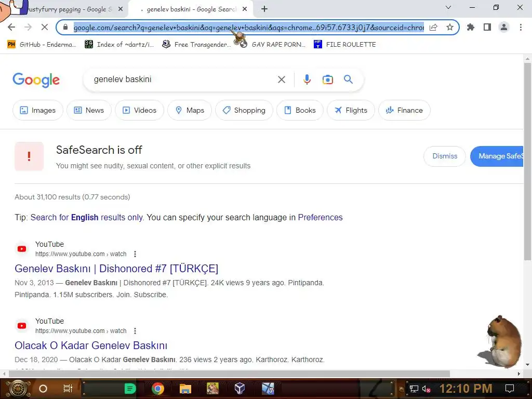Click the forward navigation arrow
Viewport: 532px width, 399px height.
click(28, 27)
